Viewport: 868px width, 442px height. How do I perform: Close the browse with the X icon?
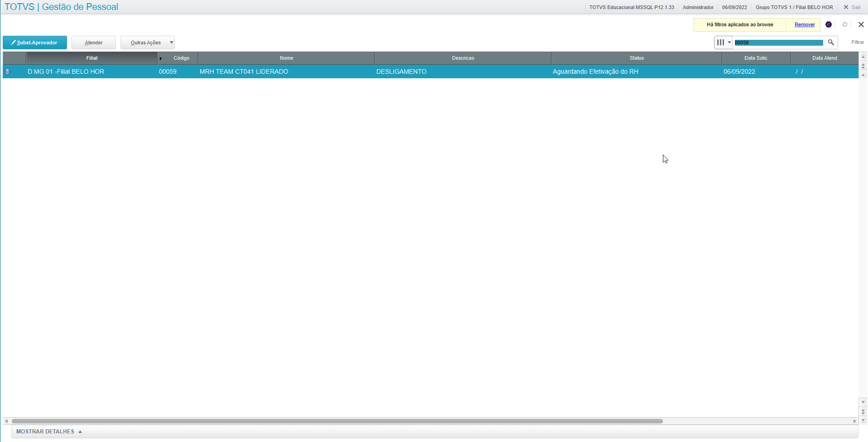pyautogui.click(x=861, y=24)
